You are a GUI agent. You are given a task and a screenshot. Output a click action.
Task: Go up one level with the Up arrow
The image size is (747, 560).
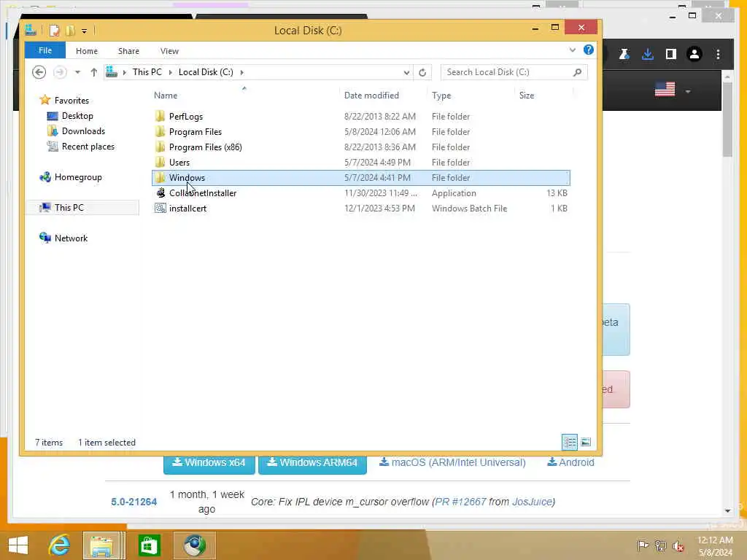[93, 72]
